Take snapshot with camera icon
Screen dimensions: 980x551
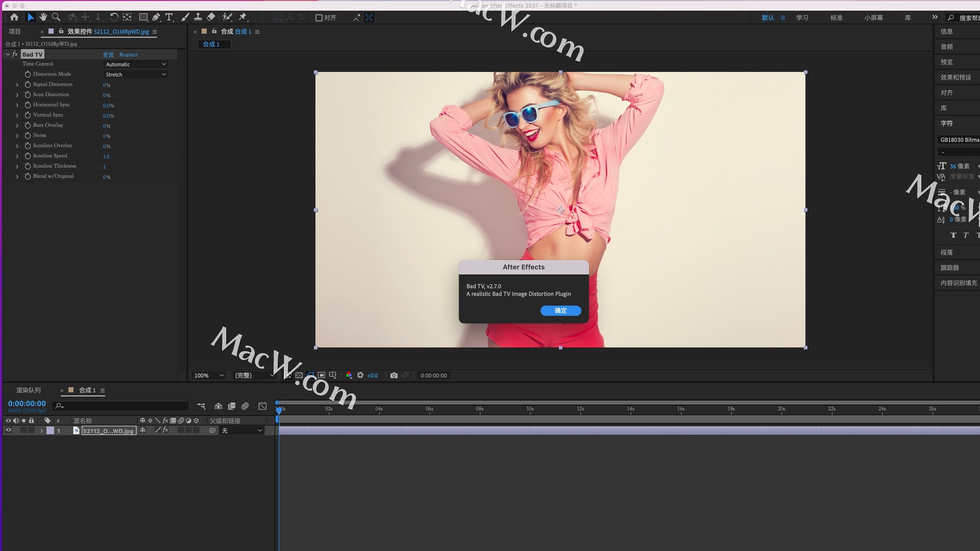394,375
